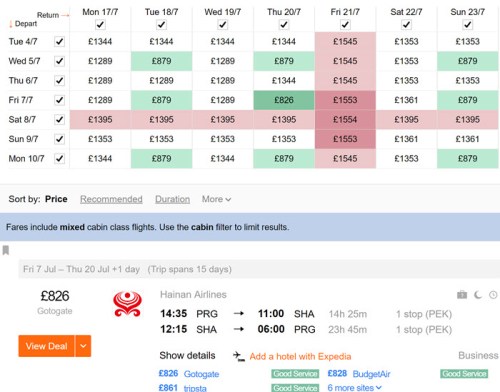Select the dark green £826 fare cell
The image size is (500, 392).
tap(284, 100)
